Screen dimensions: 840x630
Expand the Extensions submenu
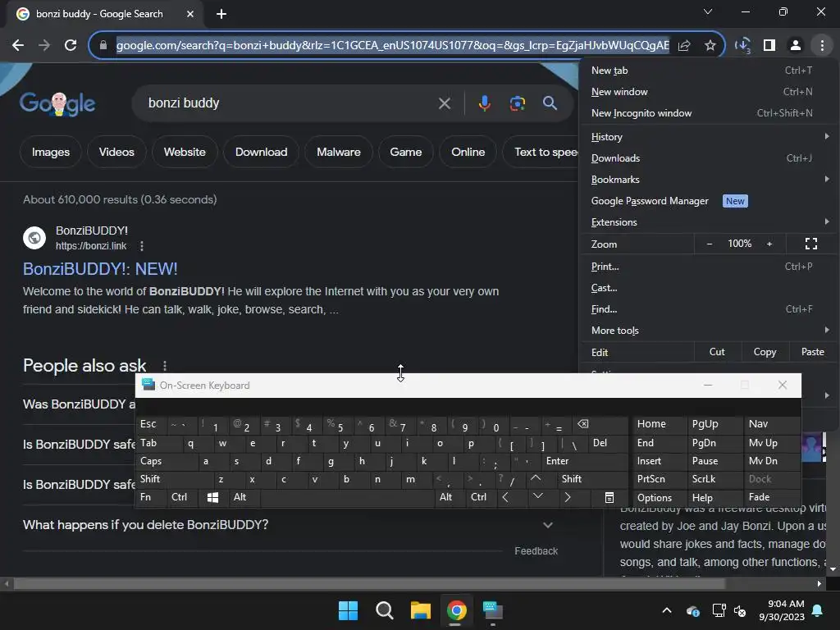(710, 222)
